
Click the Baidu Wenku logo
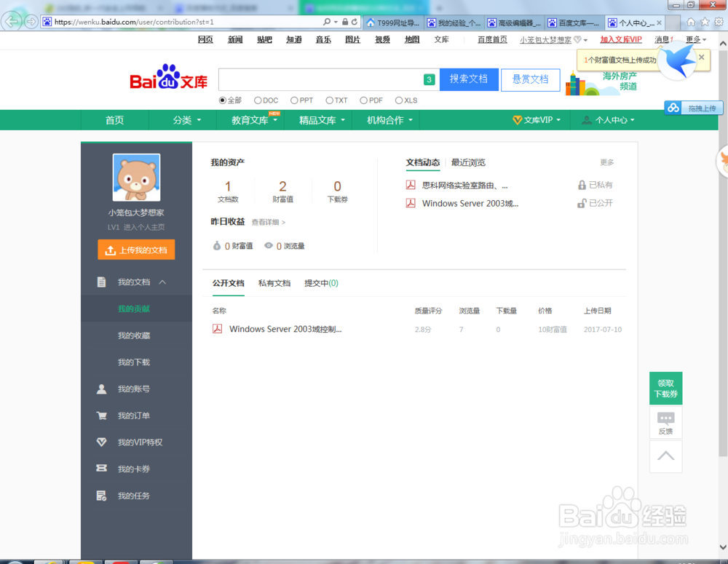click(x=169, y=77)
